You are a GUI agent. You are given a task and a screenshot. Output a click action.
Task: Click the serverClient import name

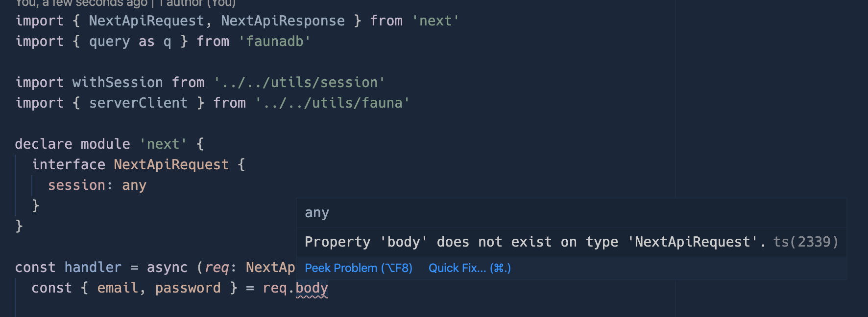(x=139, y=102)
